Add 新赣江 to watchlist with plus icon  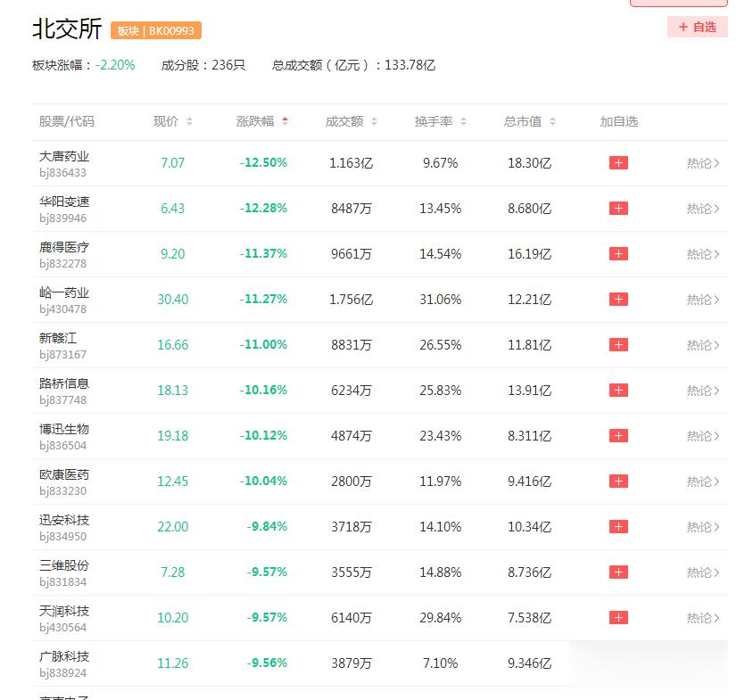click(x=618, y=345)
